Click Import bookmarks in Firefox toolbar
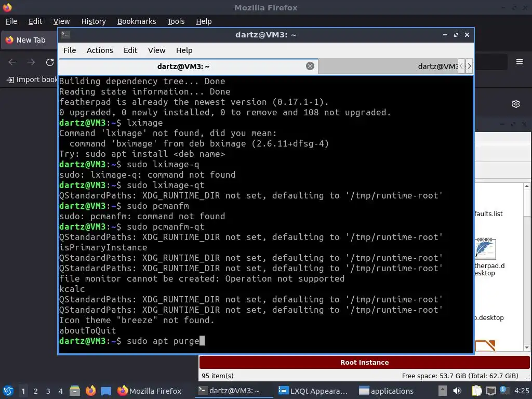 (32, 79)
